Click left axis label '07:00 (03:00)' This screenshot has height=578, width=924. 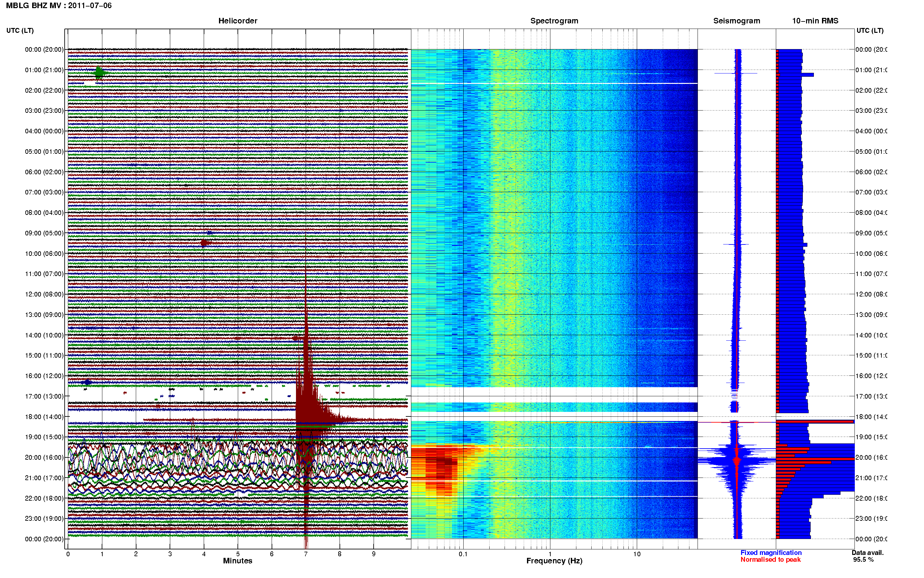coord(44,192)
